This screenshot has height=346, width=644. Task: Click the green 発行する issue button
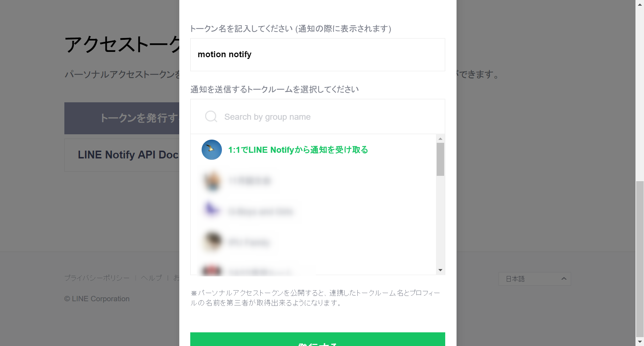pos(318,339)
